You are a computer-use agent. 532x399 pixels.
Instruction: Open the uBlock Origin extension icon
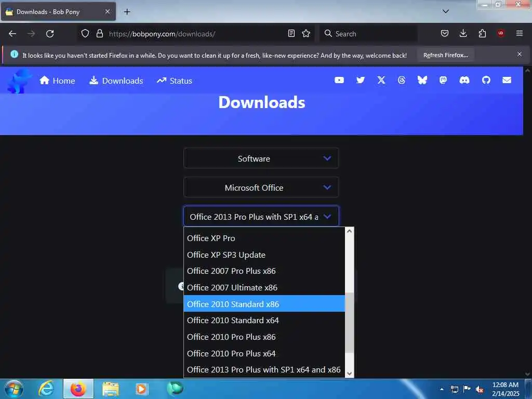click(501, 33)
